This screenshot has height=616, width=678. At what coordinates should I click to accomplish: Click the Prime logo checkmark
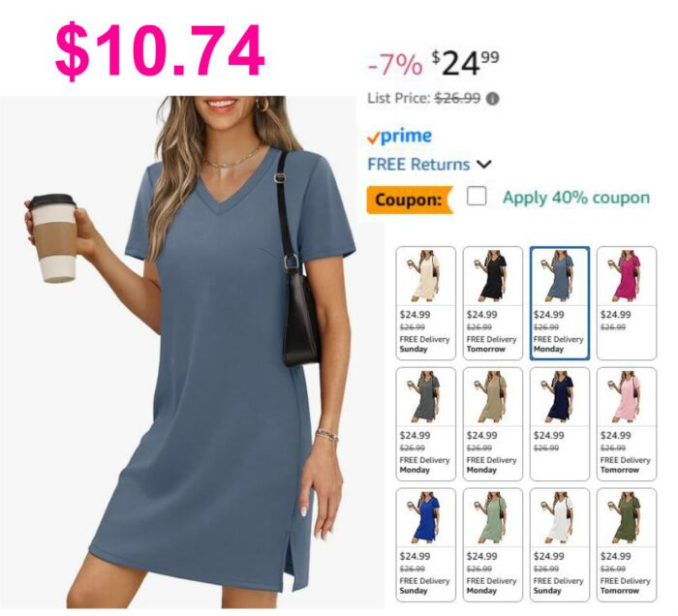373,138
